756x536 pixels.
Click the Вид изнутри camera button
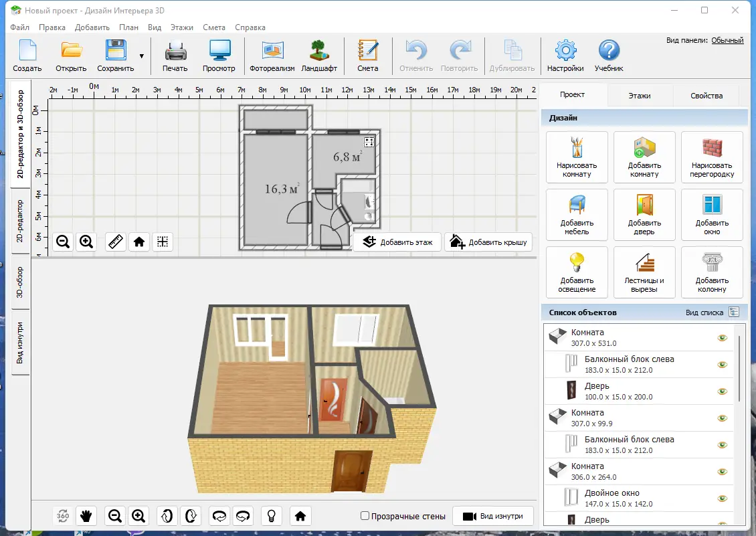click(x=493, y=516)
